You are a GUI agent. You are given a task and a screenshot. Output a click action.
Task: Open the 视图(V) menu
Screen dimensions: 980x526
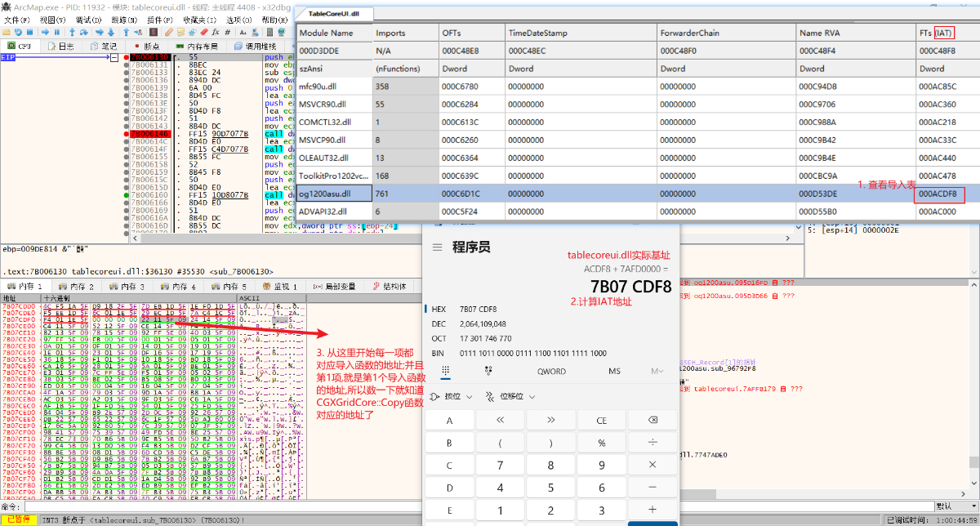[x=53, y=20]
